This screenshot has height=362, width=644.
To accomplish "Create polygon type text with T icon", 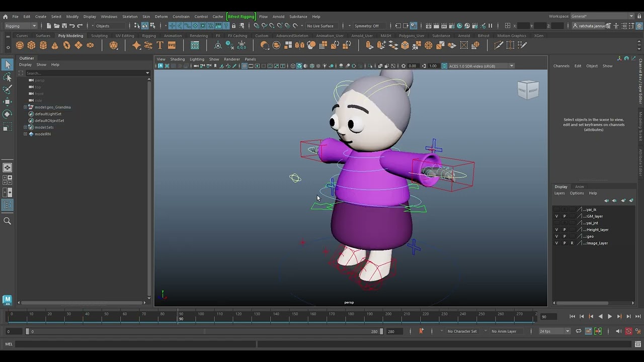I will [160, 45].
